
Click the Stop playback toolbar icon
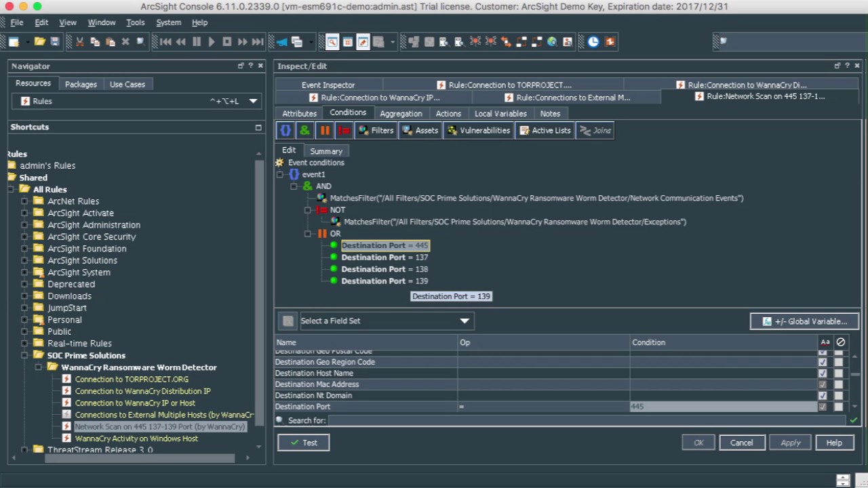(x=227, y=41)
